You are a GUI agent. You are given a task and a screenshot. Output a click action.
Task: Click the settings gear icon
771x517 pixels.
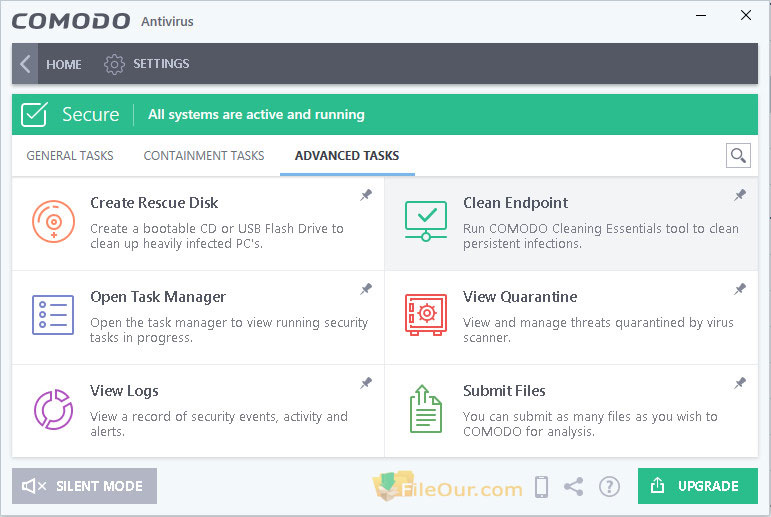tap(114, 64)
